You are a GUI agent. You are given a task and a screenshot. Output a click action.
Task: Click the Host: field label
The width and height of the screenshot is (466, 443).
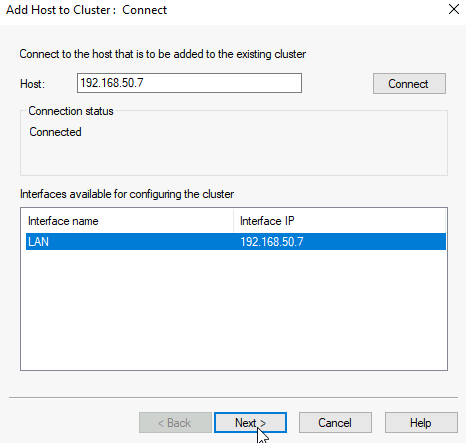[32, 84]
